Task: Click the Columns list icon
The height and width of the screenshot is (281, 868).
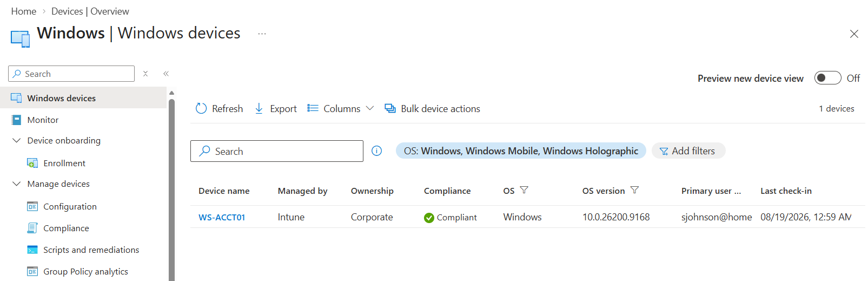Action: (x=313, y=108)
